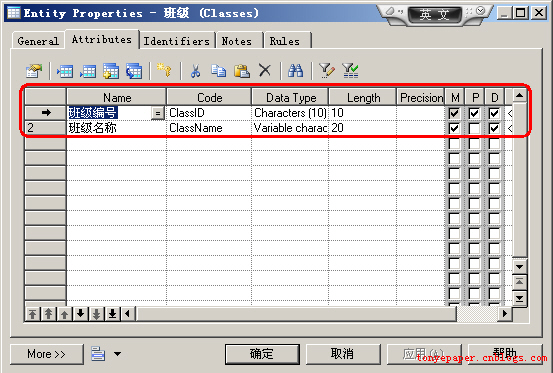The height and width of the screenshot is (373, 553).
Task: Click the Find binoculars icon
Action: pyautogui.click(x=296, y=71)
